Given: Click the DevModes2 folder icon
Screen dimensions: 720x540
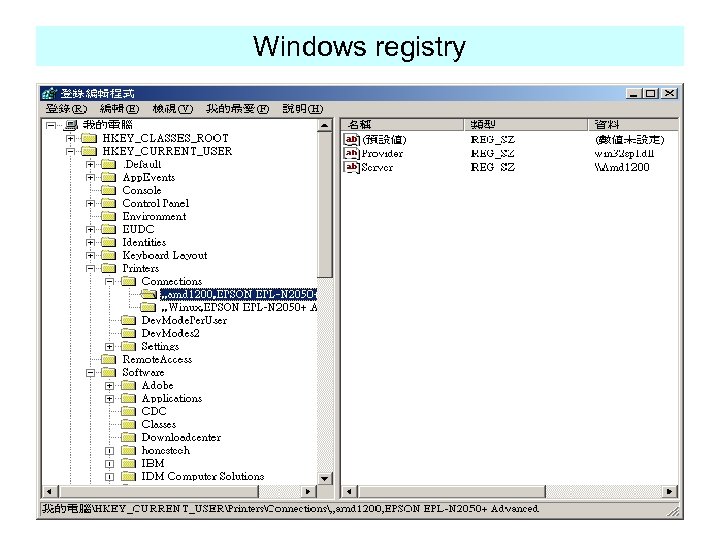Looking at the screenshot, I should (x=128, y=333).
